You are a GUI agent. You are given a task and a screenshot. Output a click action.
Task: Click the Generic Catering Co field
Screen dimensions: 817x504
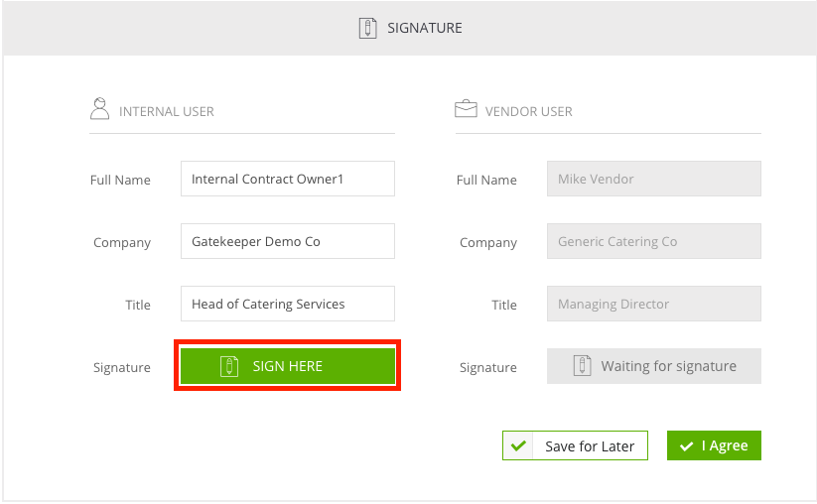(654, 241)
